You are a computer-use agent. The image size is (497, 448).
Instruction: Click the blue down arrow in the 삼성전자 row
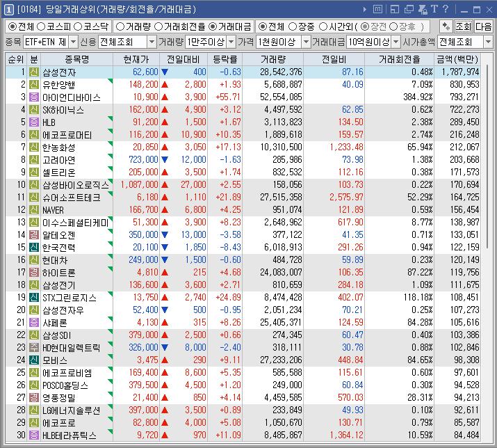coord(165,72)
